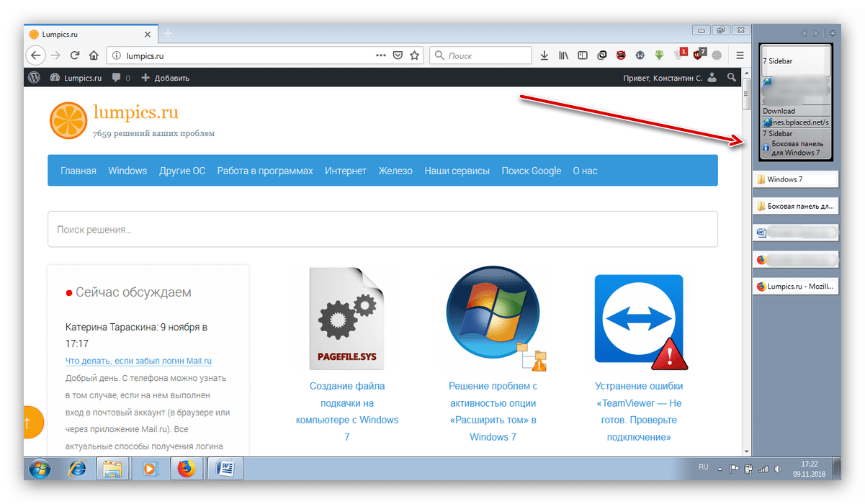Screen dimensions: 865x504
Task: Click the 7 Sidebar add gadget plus
Action: 833,33
